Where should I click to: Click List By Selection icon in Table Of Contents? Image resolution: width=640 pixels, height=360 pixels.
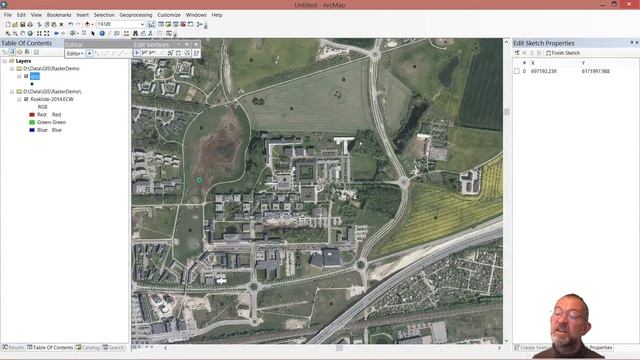tap(27, 52)
